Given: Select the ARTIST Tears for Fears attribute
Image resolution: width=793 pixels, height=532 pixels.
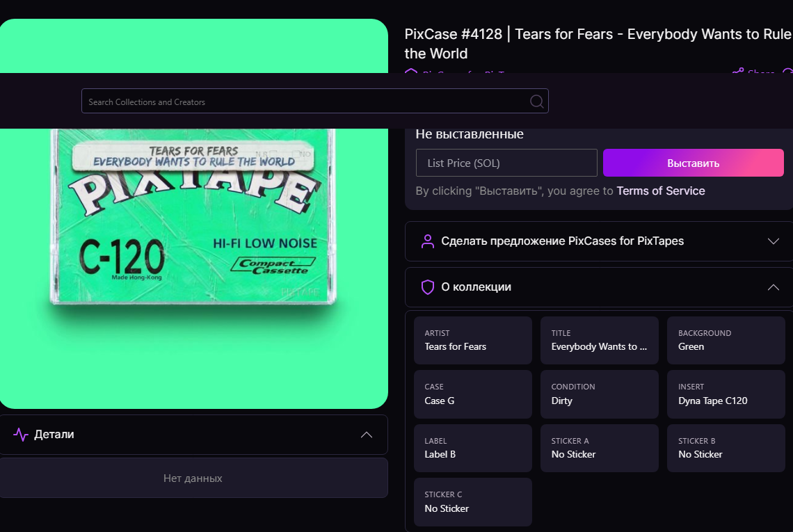Looking at the screenshot, I should pos(473,340).
